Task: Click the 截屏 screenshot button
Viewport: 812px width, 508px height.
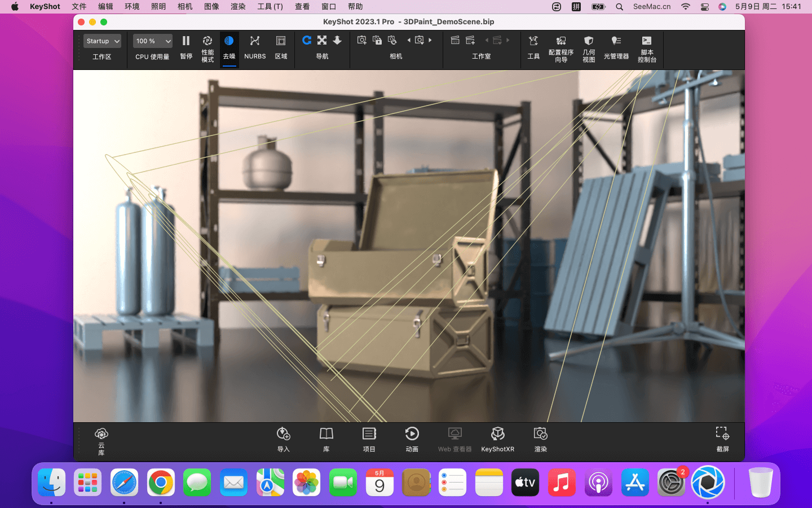Action: click(722, 440)
